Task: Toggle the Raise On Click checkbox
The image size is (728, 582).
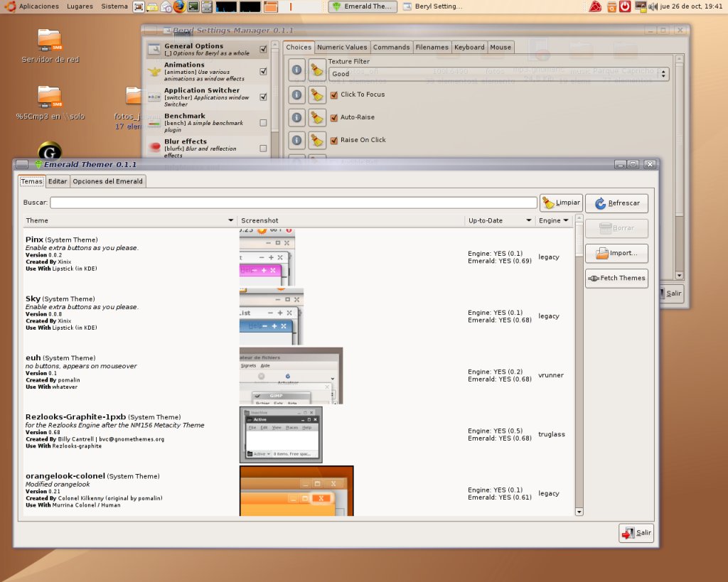Action: coord(334,141)
